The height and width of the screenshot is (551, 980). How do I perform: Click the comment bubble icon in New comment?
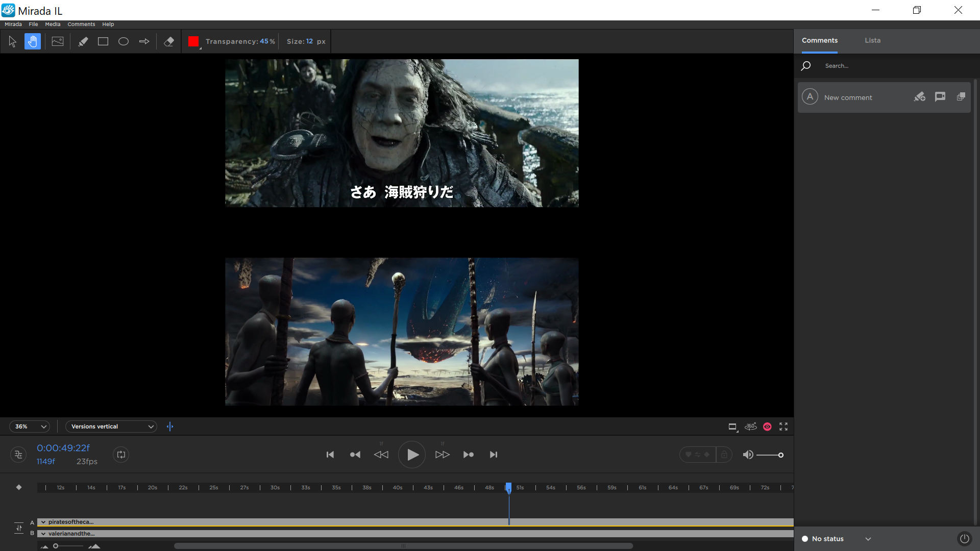pos(940,97)
